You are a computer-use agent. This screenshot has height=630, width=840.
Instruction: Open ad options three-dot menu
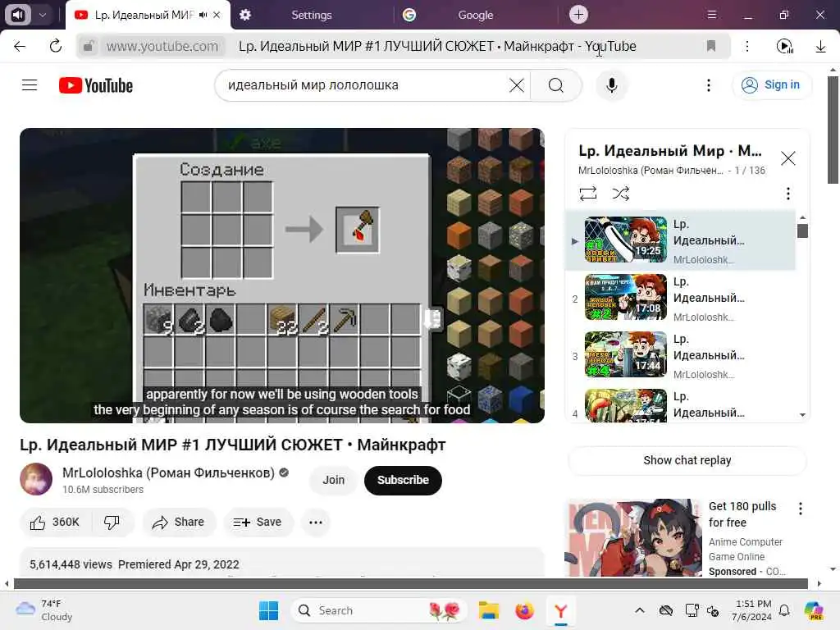pyautogui.click(x=801, y=509)
